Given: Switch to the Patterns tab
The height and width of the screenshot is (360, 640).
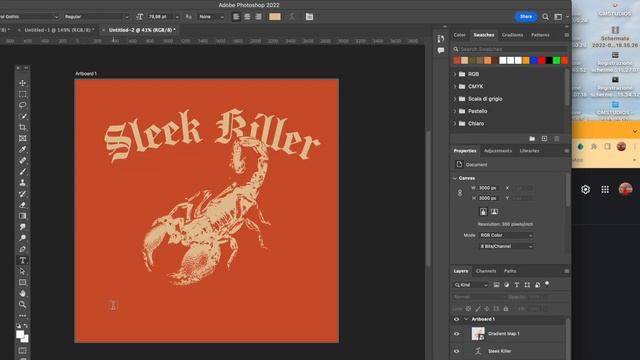Looking at the screenshot, I should click(x=540, y=35).
